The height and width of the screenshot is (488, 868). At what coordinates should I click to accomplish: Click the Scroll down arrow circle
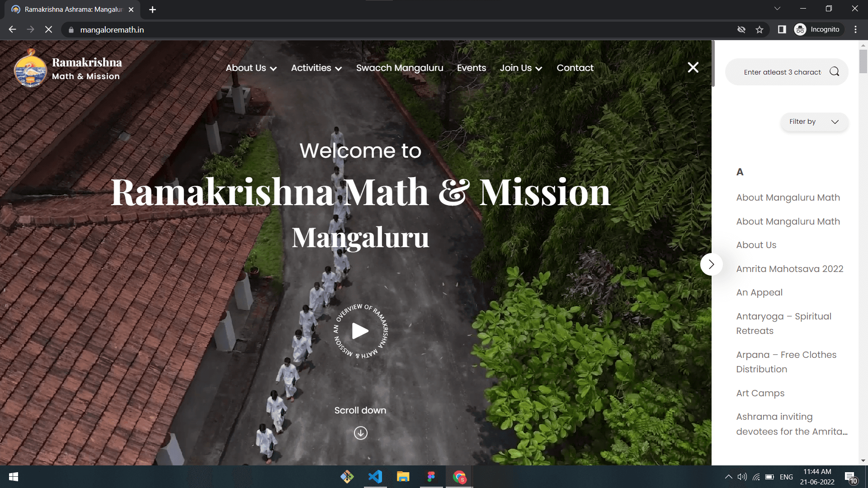point(360,433)
